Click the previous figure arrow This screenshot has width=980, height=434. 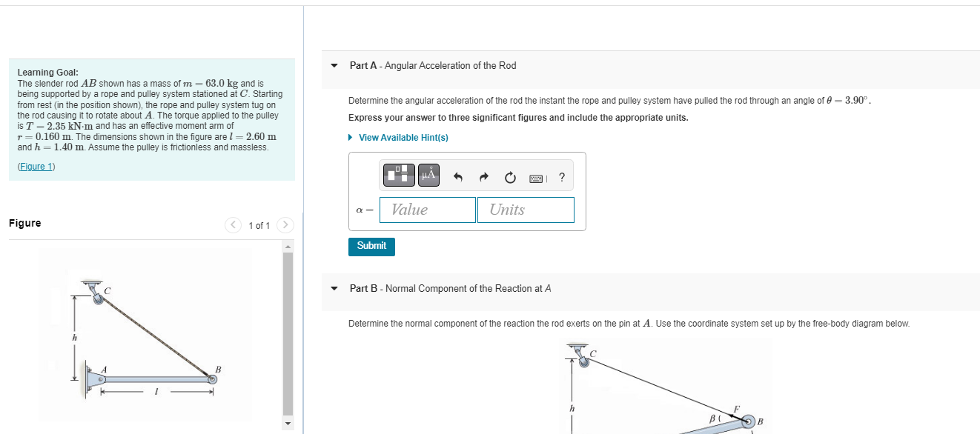tap(234, 224)
